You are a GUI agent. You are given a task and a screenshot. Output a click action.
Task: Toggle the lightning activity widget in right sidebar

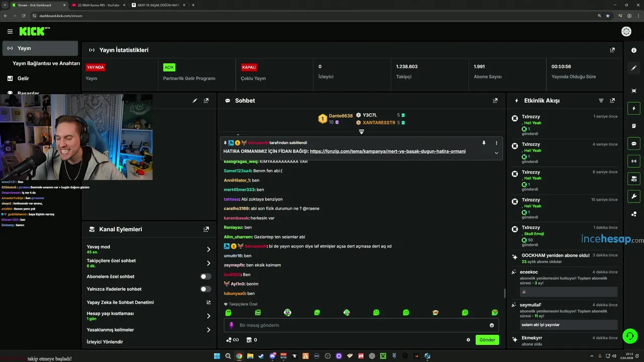[x=634, y=108]
